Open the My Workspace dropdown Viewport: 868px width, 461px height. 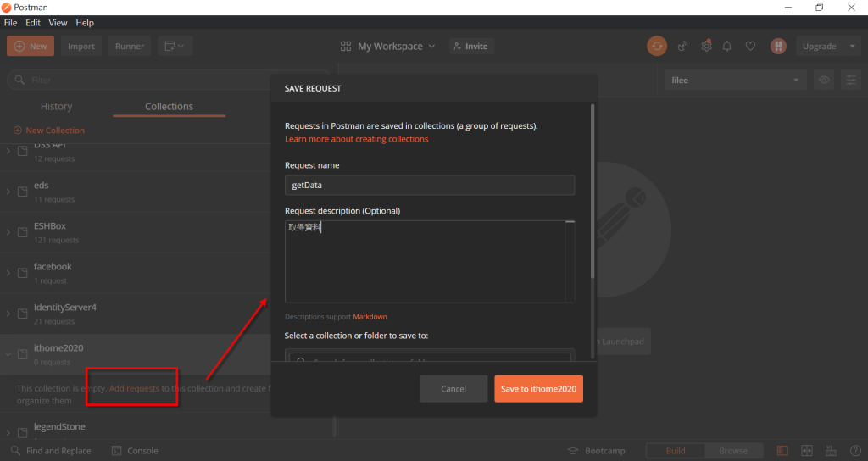point(388,47)
